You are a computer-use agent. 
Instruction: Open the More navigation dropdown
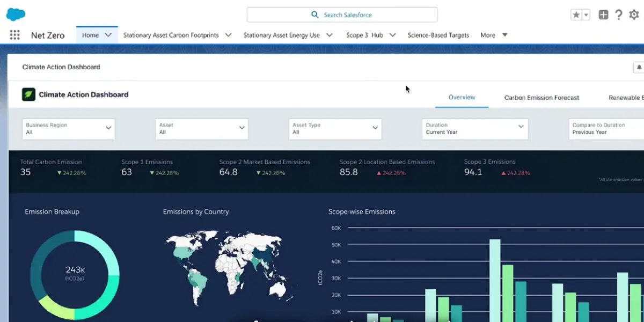tap(494, 35)
